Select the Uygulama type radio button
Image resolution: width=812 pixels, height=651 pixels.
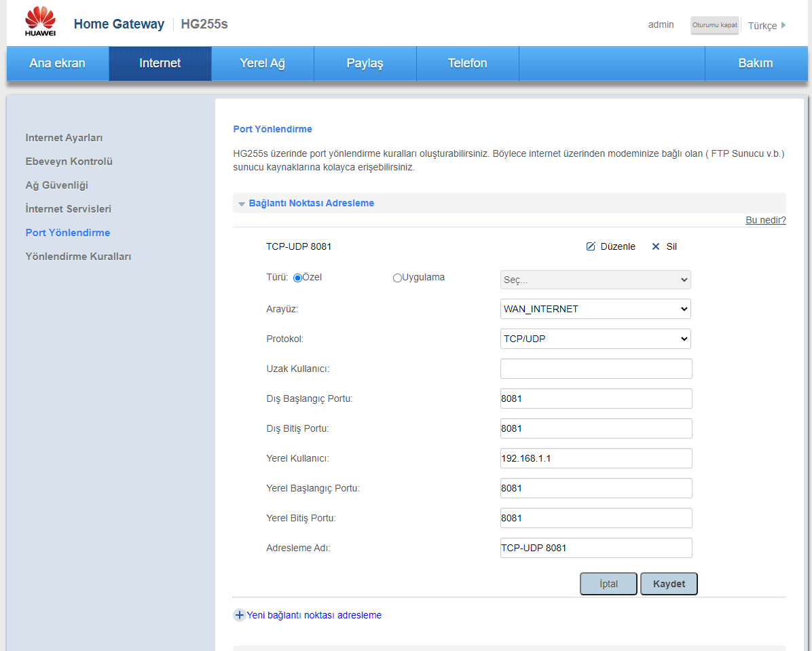(x=397, y=278)
